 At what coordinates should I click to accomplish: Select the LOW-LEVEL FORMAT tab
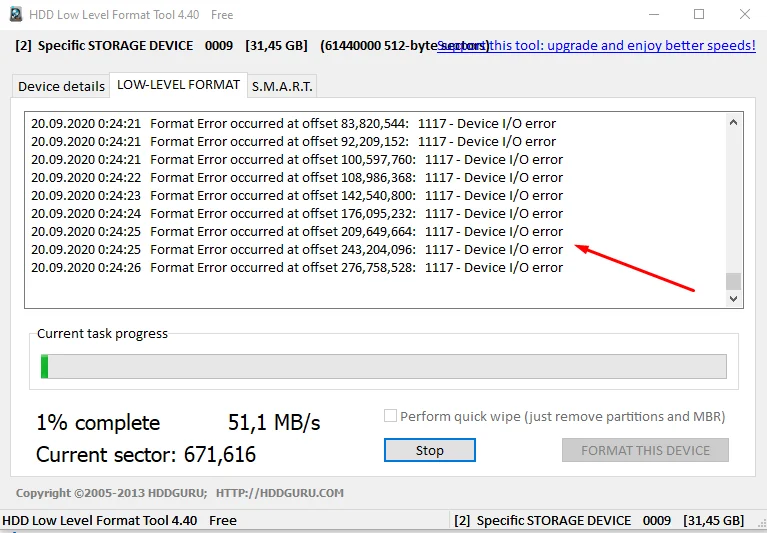coord(179,85)
